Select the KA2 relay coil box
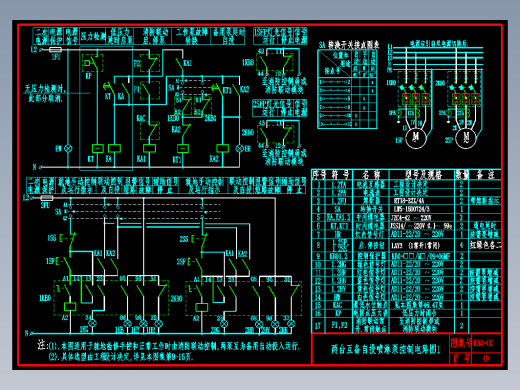 [222, 148]
